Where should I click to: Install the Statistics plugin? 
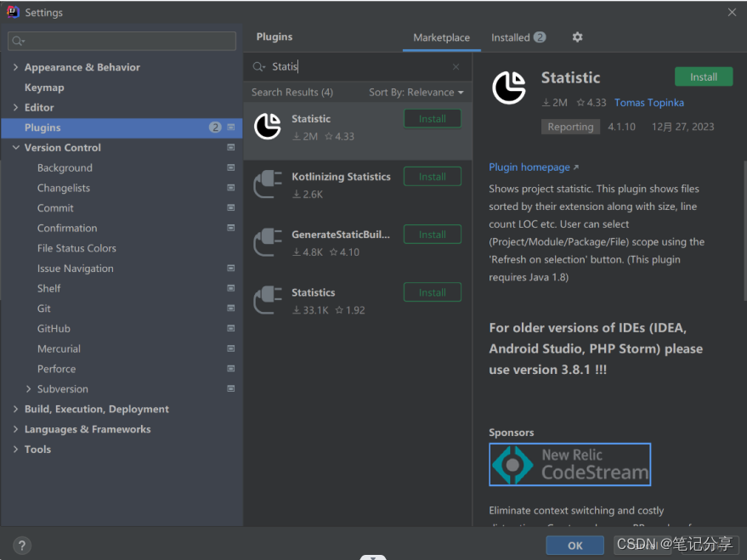click(432, 292)
